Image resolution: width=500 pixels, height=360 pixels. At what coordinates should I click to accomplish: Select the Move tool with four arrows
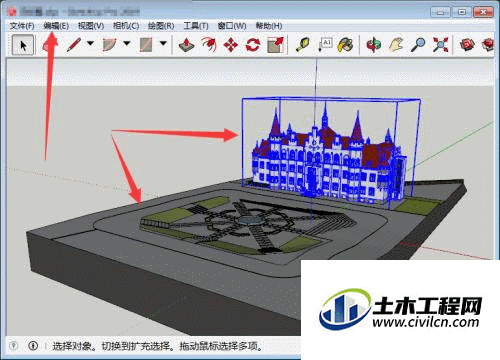tap(231, 45)
